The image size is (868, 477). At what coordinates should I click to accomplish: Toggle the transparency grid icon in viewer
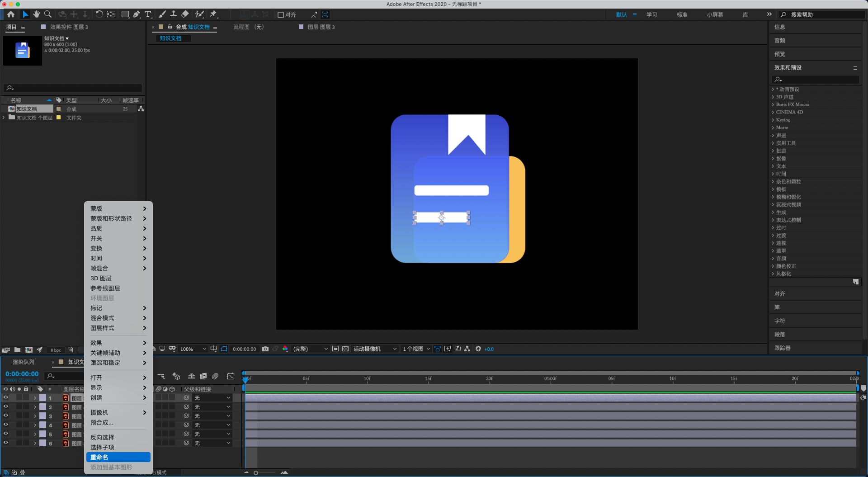pyautogui.click(x=345, y=349)
